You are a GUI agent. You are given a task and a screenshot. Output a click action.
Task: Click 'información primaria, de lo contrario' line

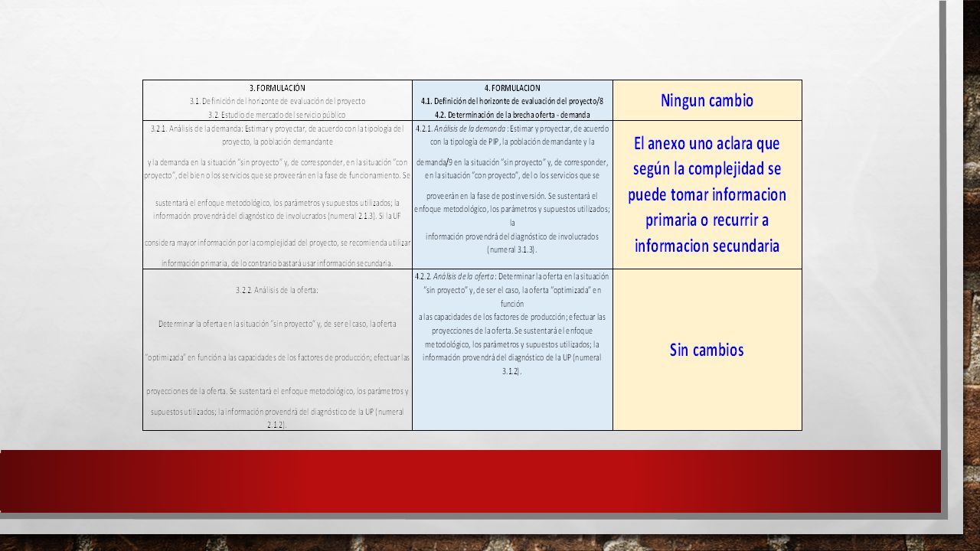click(x=277, y=263)
